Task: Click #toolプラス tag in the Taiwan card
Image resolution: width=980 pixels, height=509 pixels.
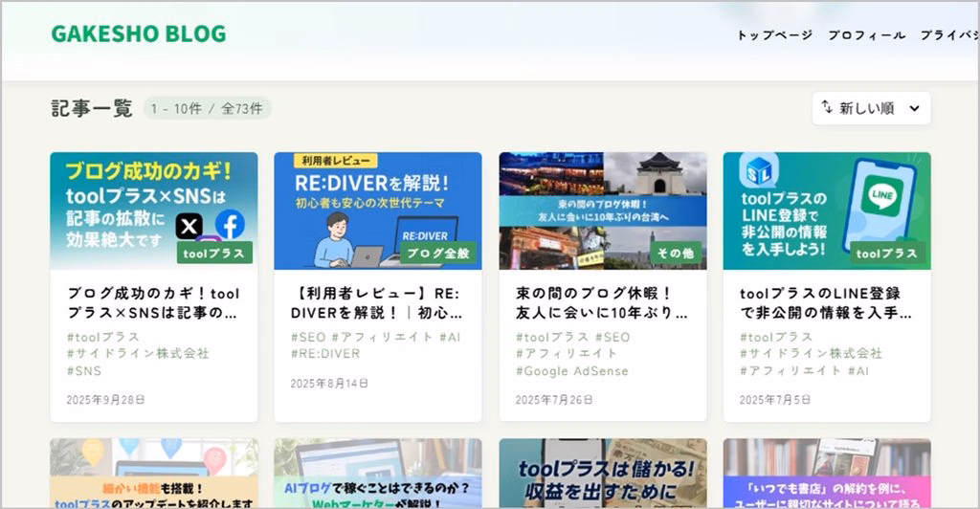Action: click(x=552, y=337)
